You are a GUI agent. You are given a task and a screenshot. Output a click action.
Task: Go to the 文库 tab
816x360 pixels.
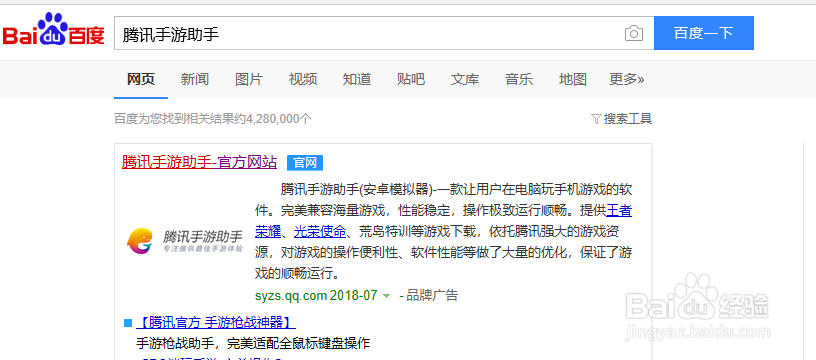(x=465, y=79)
